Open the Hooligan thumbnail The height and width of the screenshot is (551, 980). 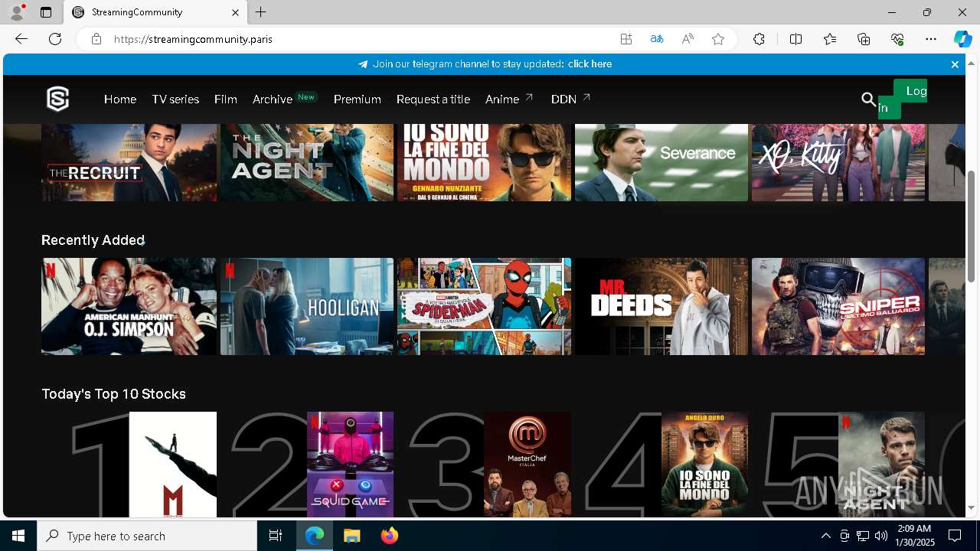tap(307, 306)
